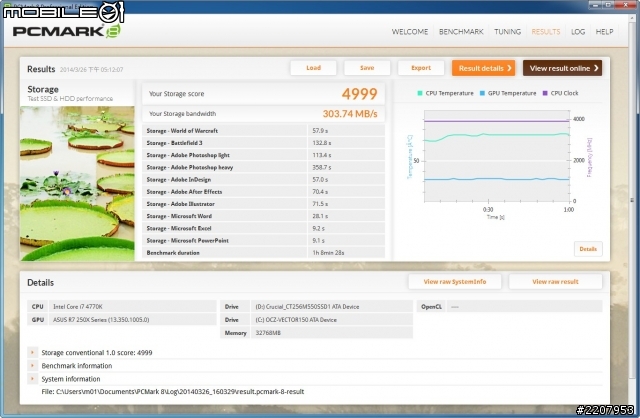Select the Storage - Adobe Photoshop heavy row
Image resolution: width=640 pixels, height=418 pixels.
[x=264, y=167]
